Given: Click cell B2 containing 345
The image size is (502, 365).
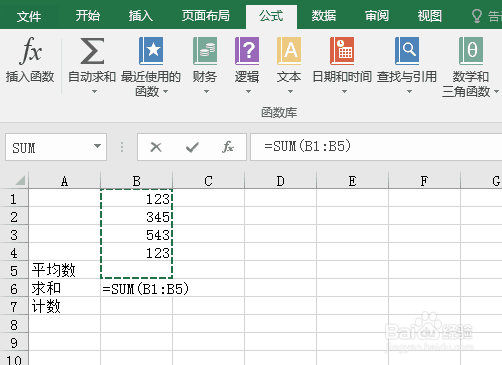Looking at the screenshot, I should (137, 217).
